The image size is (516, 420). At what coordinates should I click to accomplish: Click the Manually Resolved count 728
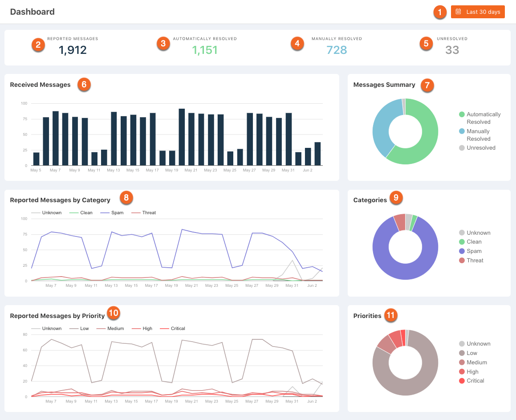tap(337, 50)
